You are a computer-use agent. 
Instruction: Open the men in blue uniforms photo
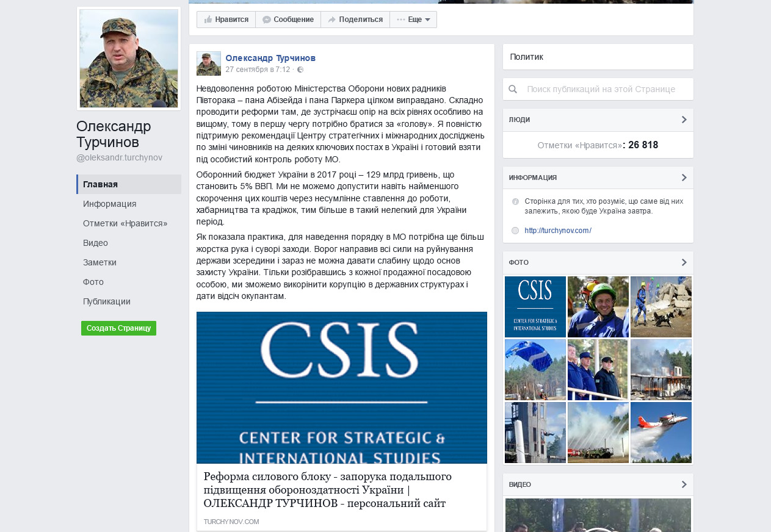coord(598,370)
